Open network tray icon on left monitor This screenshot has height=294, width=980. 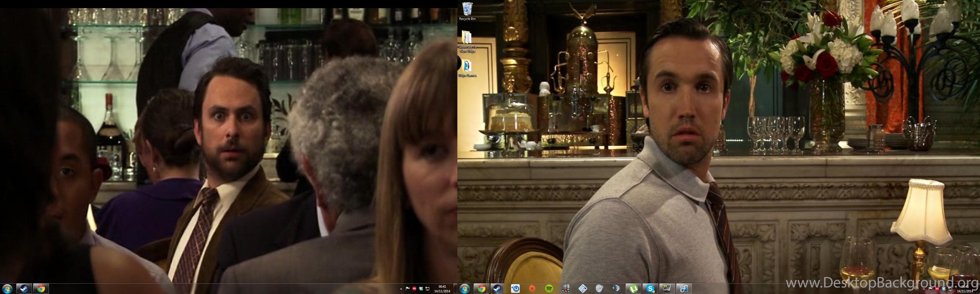click(x=428, y=289)
